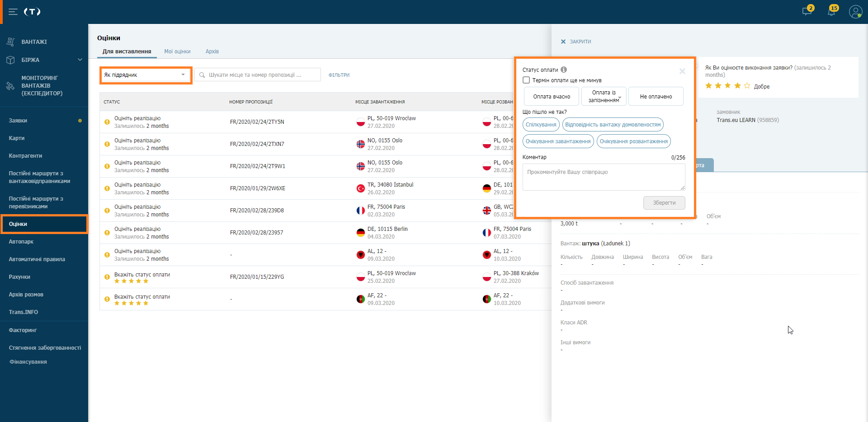The width and height of the screenshot is (868, 422).
Task: Click the Біржа cube icon
Action: click(10, 60)
